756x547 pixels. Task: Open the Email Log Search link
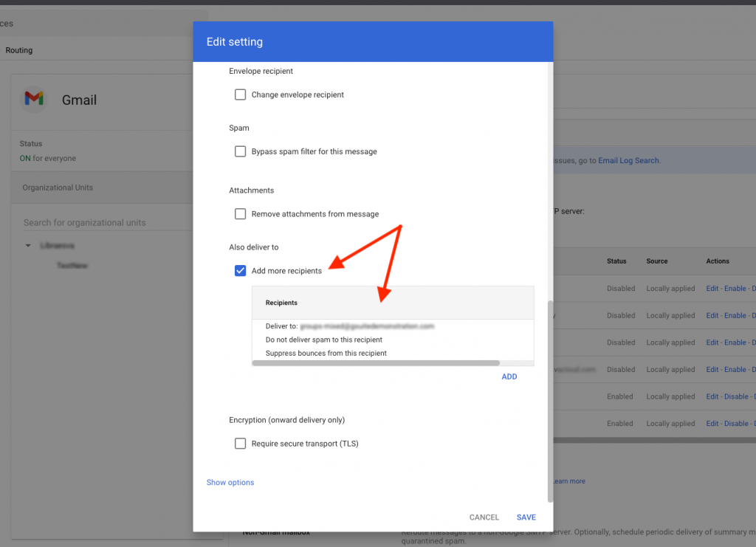click(628, 160)
